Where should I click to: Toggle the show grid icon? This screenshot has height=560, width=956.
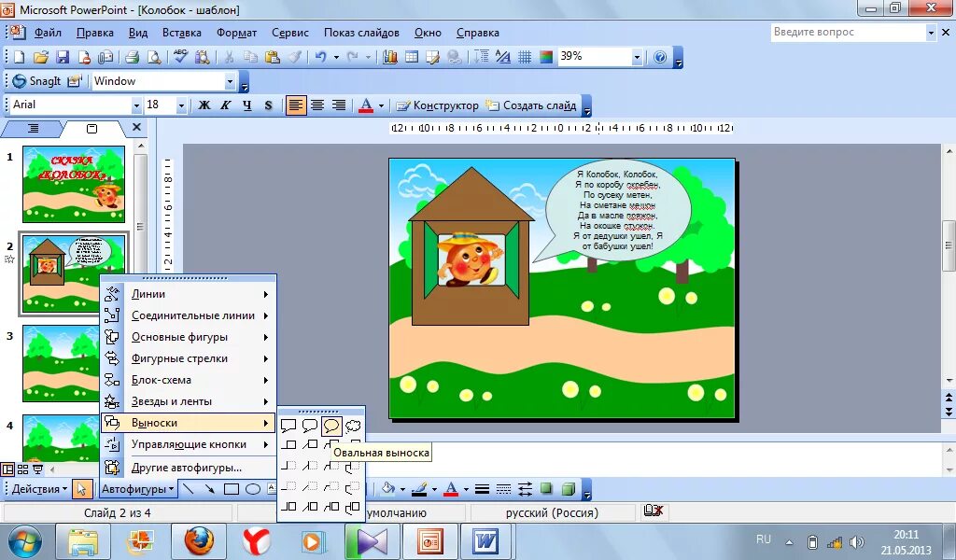coord(525,57)
